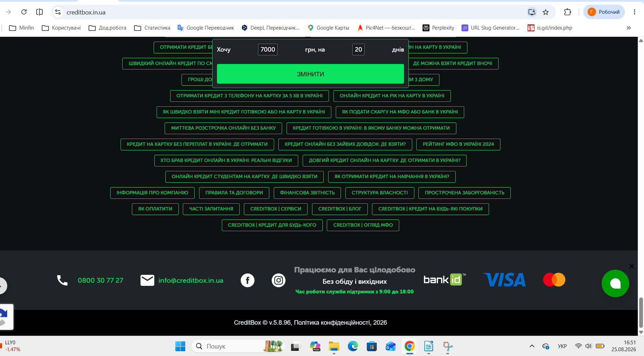644x356 pixels.
Task: Open Політика конфіденційності link
Action: [332, 323]
